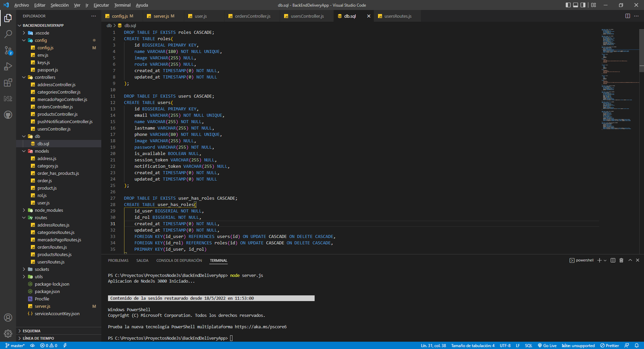The height and width of the screenshot is (349, 644).
Task: Click the feedback icon in status bar
Action: pos(627,345)
